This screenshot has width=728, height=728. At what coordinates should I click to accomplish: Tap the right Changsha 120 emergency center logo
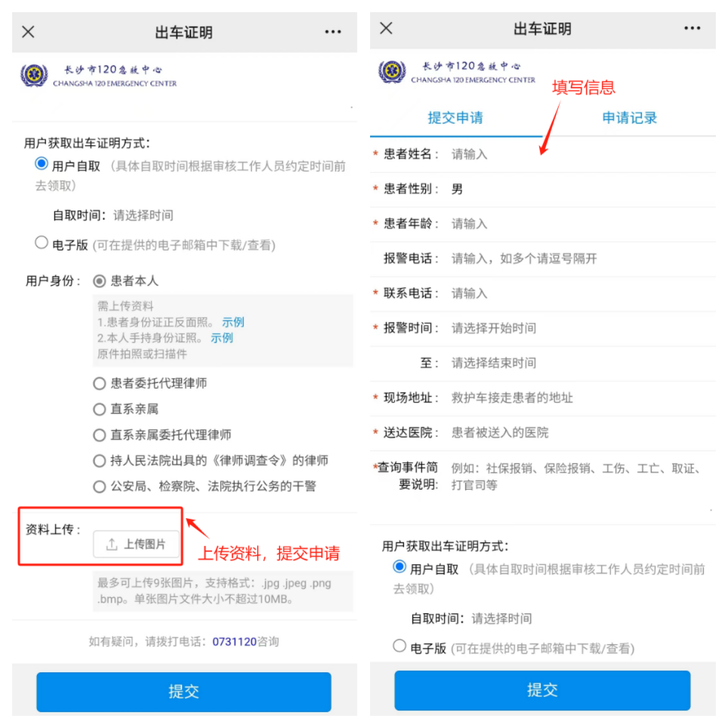[x=392, y=72]
